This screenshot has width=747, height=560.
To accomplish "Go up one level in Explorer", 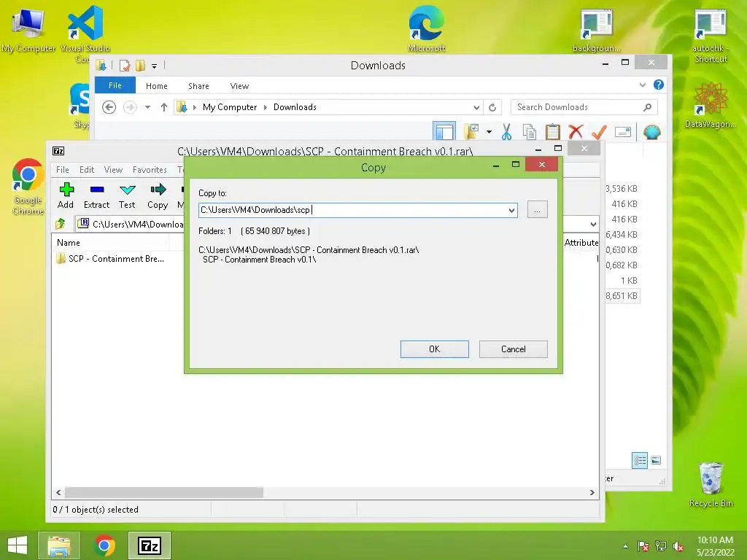I will pyautogui.click(x=164, y=107).
